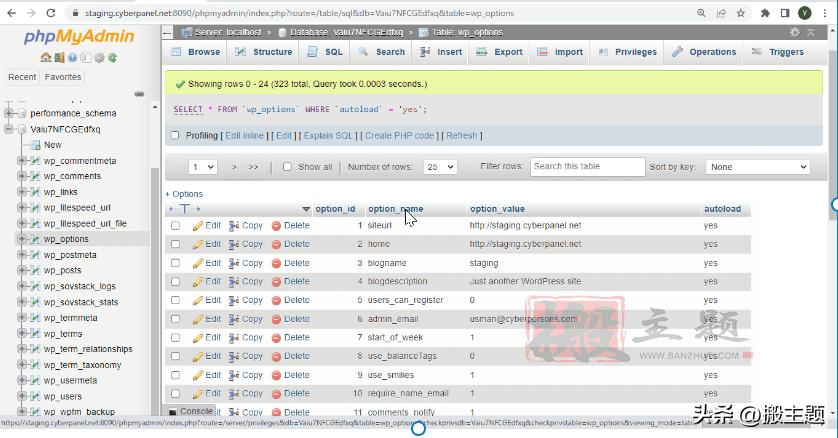Click the phpMyAdmin Home icon
This screenshot has height=438, width=838.
coord(46,57)
